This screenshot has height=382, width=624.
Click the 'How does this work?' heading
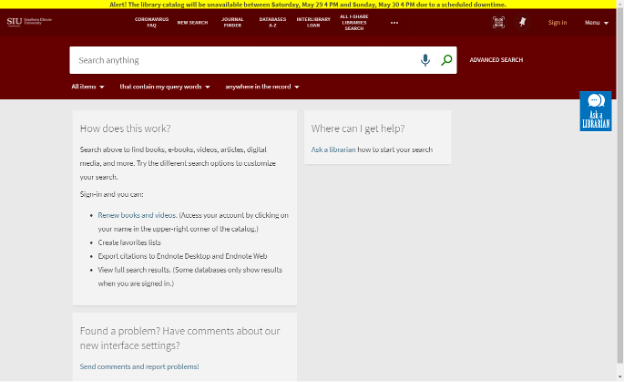[x=125, y=129]
